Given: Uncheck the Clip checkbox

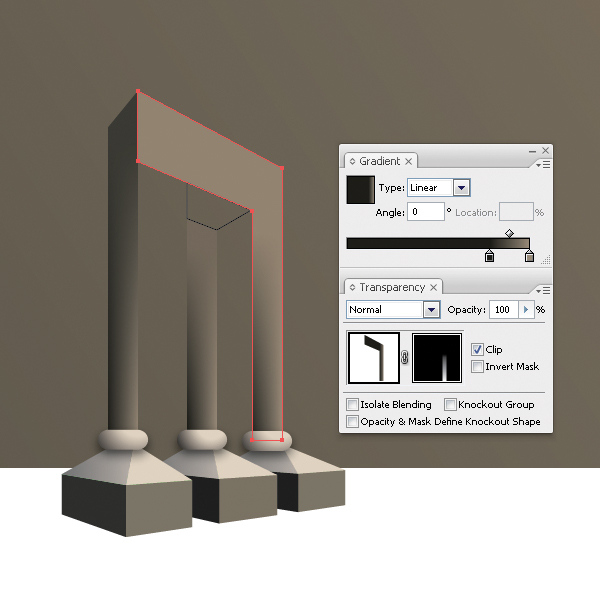Looking at the screenshot, I should 477,349.
